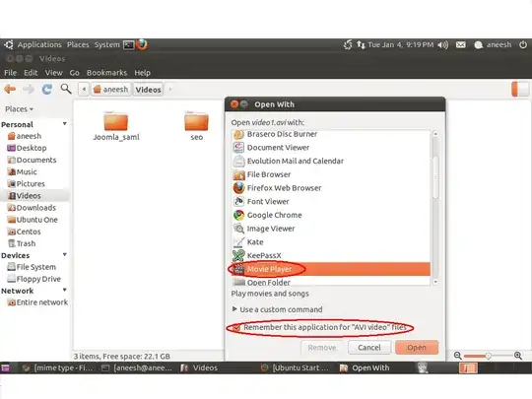
Task: Click the Back arrow in the toolbar
Action: click(10, 90)
